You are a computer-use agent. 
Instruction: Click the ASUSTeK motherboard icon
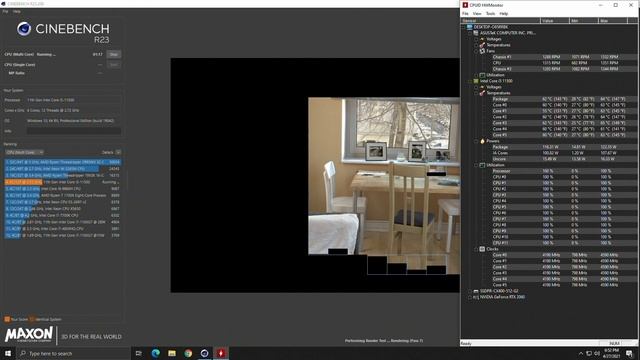click(x=476, y=33)
